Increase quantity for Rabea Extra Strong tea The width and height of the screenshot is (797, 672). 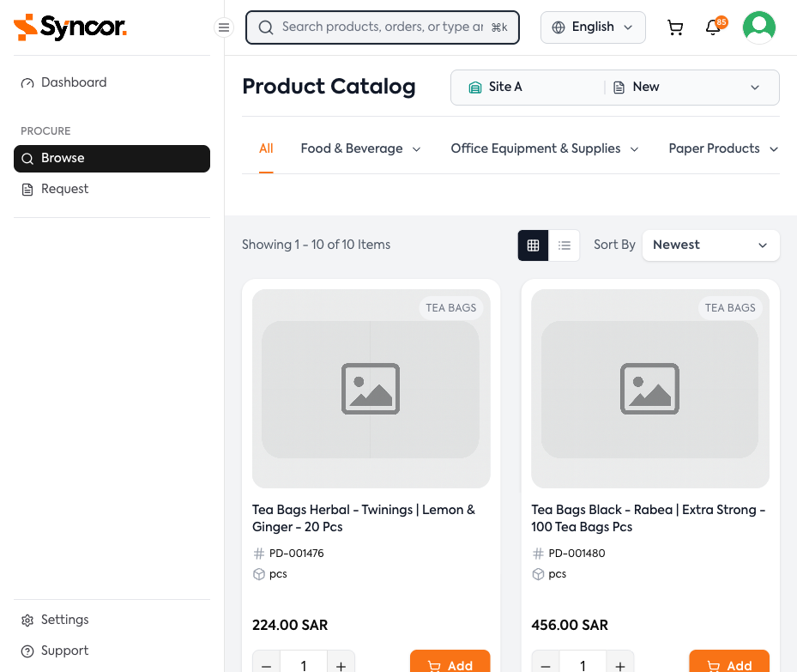click(619, 664)
